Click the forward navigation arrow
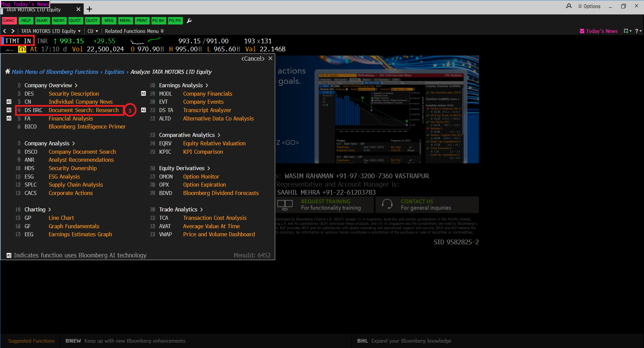The image size is (644, 348). [13, 31]
